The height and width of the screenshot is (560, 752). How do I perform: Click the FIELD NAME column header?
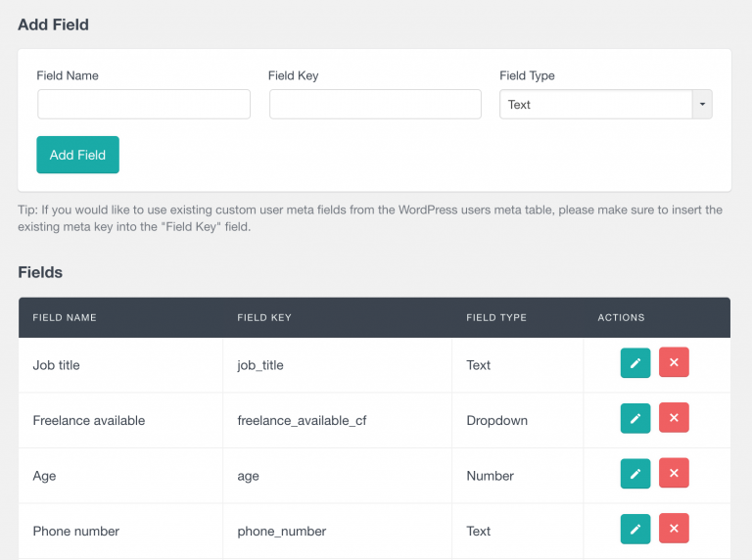pos(65,318)
